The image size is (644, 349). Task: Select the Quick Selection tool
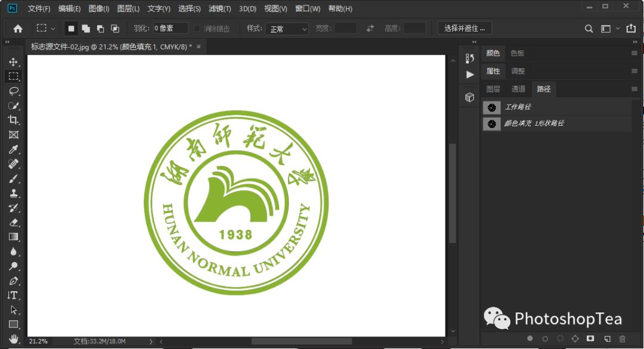[13, 106]
